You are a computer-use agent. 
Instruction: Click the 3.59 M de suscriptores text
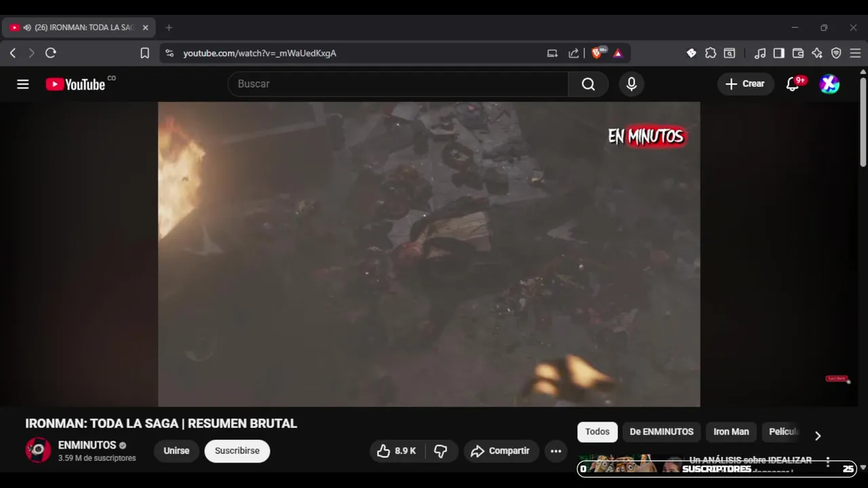pos(97,458)
